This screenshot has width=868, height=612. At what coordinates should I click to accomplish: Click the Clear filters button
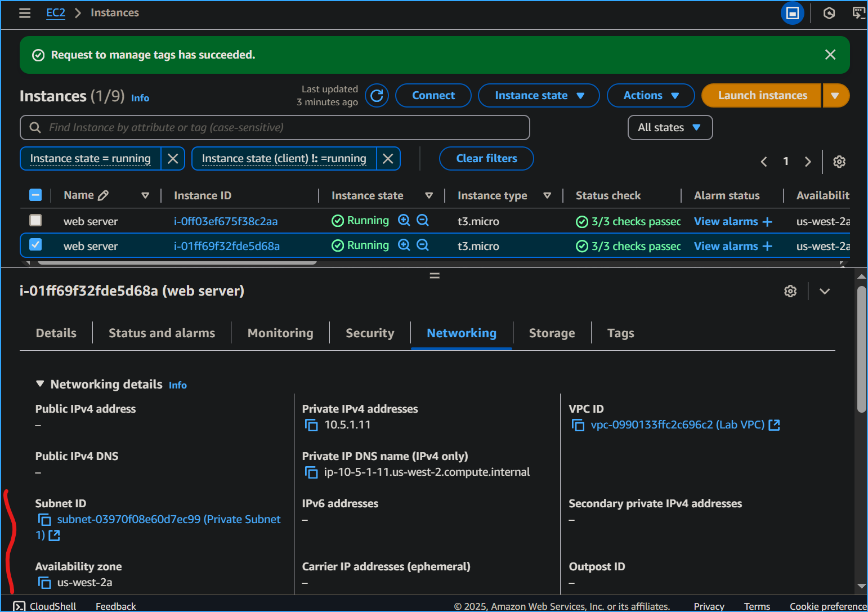click(486, 159)
